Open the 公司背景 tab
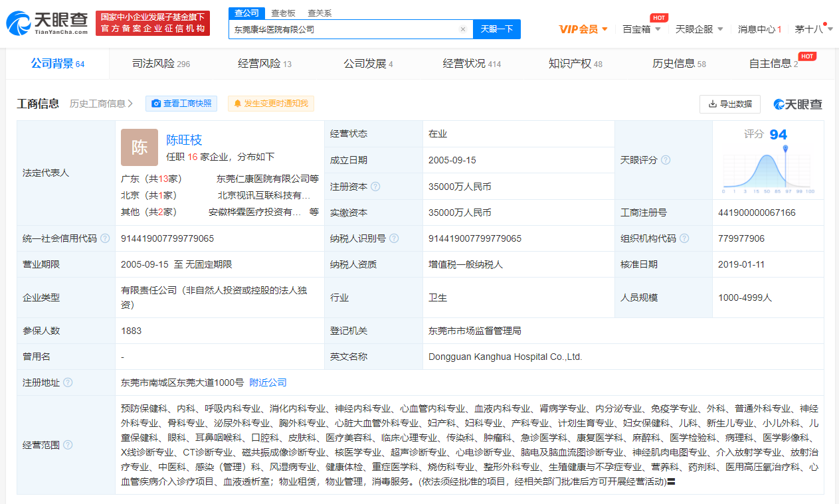Screen dimensions: 839x504 (x=58, y=64)
